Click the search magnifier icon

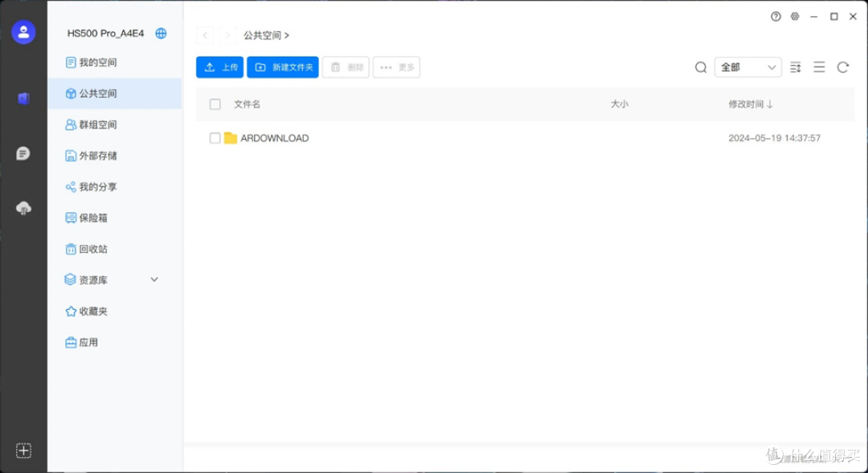tap(701, 67)
